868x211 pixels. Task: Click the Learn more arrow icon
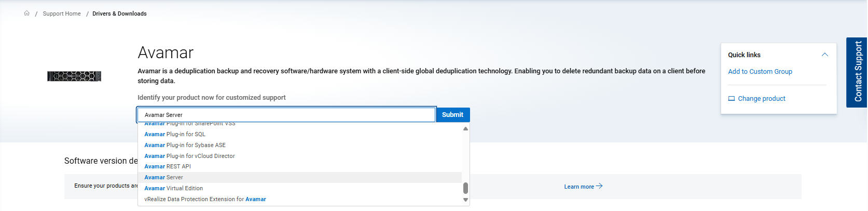click(x=599, y=186)
